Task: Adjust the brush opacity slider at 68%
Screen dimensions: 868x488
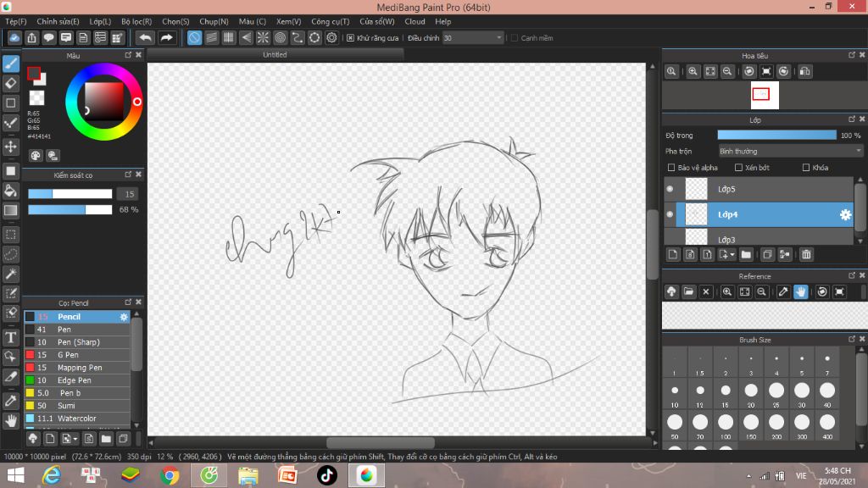Action: 70,210
